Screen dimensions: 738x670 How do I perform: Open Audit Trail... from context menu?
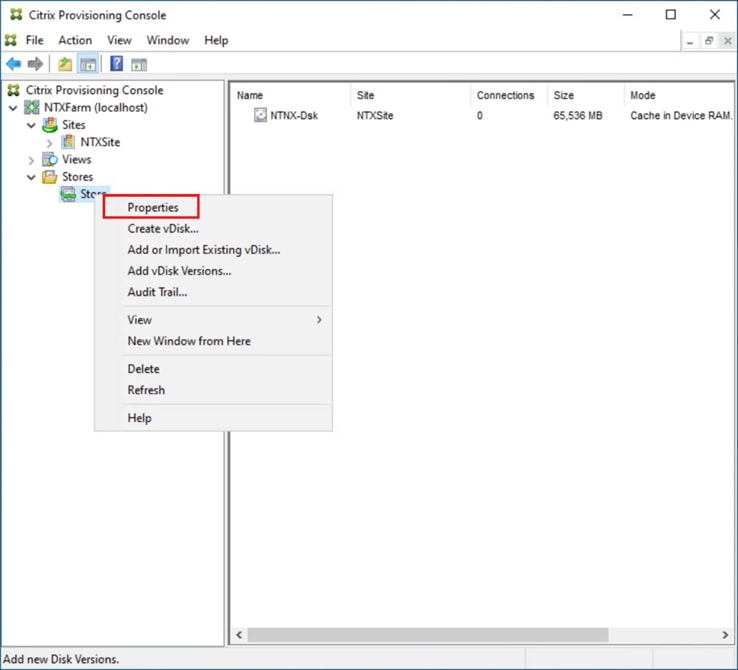157,292
